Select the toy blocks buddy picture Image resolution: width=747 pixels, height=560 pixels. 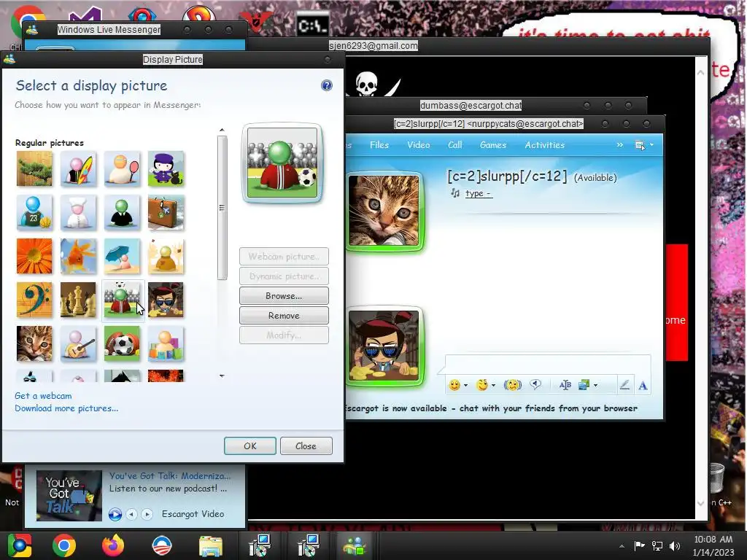click(166, 344)
